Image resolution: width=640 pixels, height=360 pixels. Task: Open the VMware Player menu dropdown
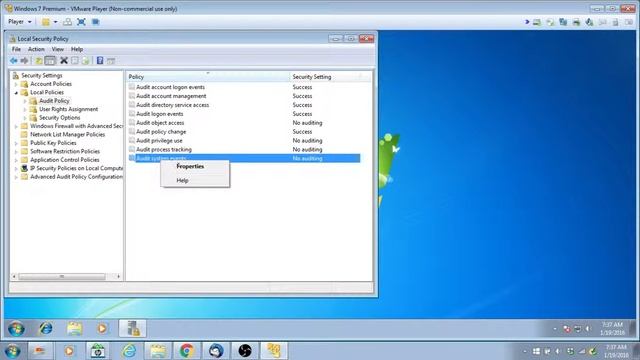(x=20, y=22)
